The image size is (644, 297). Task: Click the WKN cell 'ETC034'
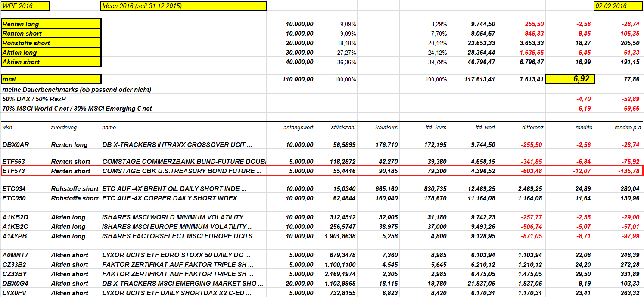pos(13,189)
